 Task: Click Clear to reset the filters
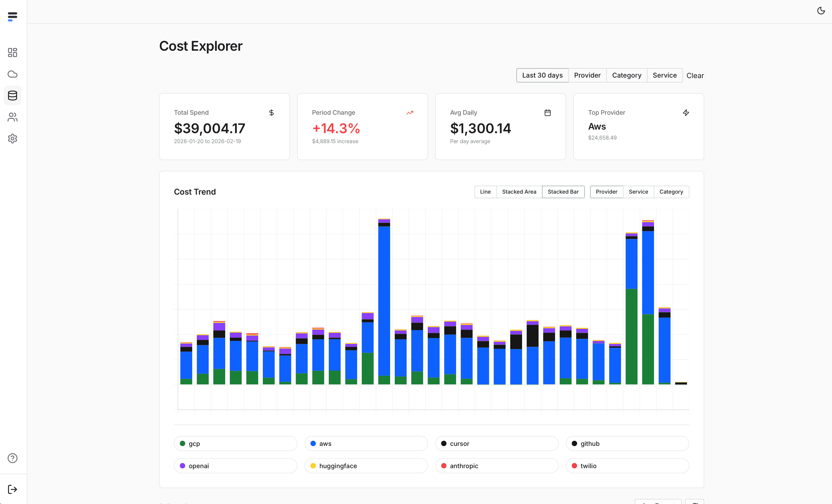tap(695, 75)
